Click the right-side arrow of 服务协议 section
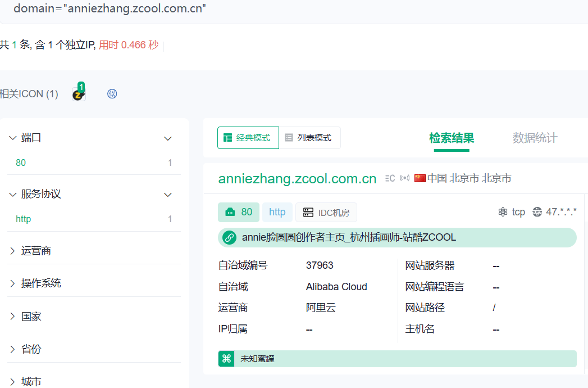The width and height of the screenshot is (588, 388). 168,195
